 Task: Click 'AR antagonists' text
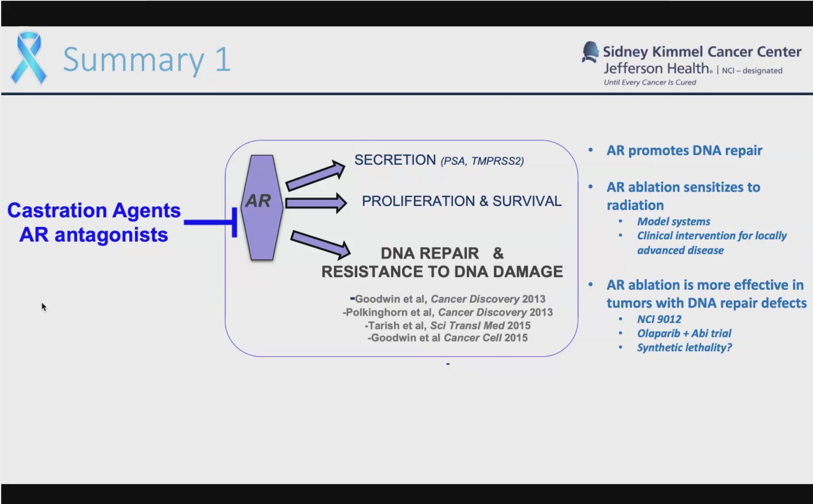94,235
